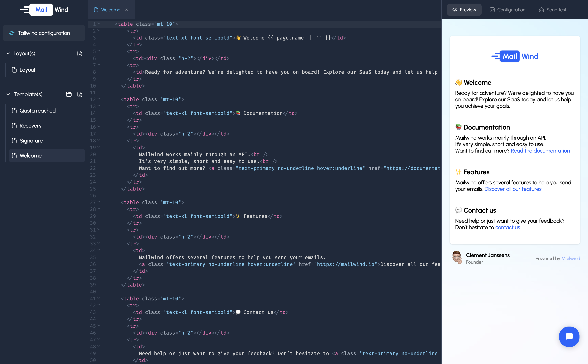Viewport: 588px width, 364px height.
Task: Click the Contact us heading code on line 43
Action: pyautogui.click(x=211, y=312)
